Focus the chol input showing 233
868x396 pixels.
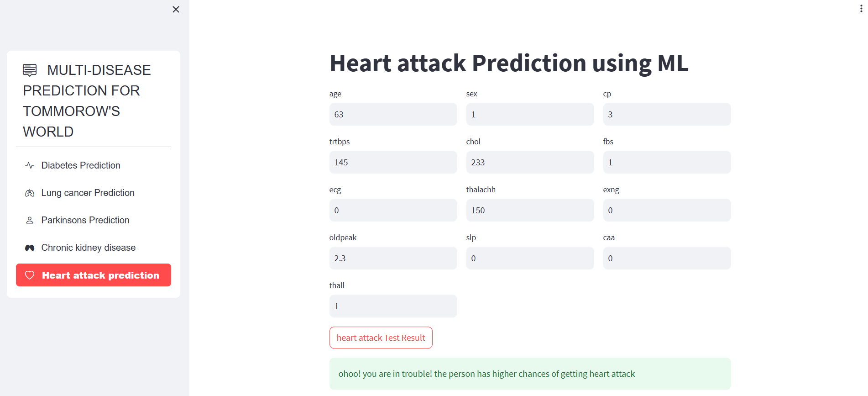pyautogui.click(x=530, y=162)
